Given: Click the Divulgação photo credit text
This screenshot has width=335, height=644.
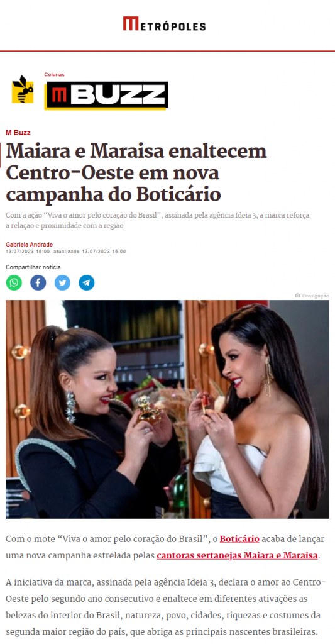Looking at the screenshot, I should tap(316, 296).
